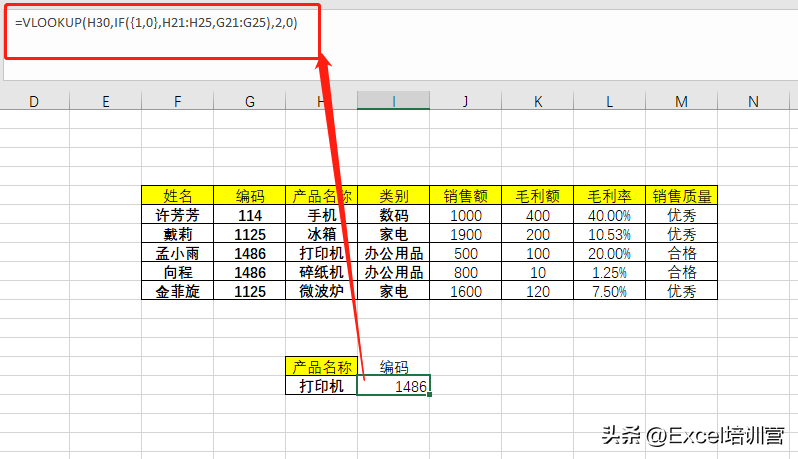Select the gross profit 100 cell
Viewport: 798px width, 459px height.
[x=537, y=253]
